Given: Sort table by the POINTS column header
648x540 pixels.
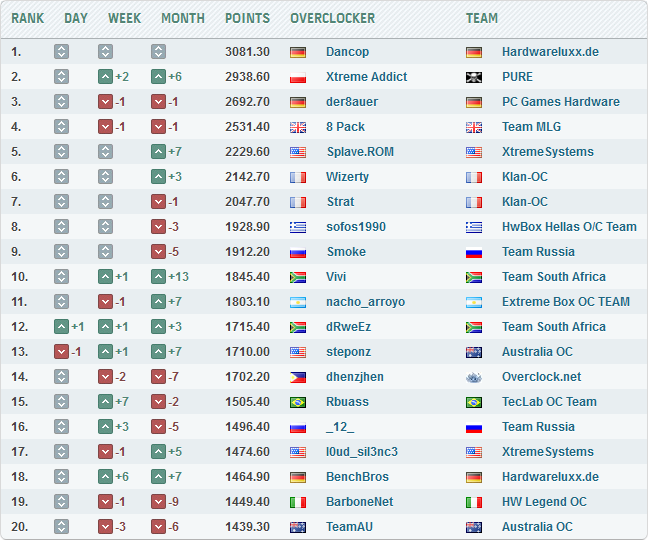Looking at the screenshot, I should coord(247,18).
